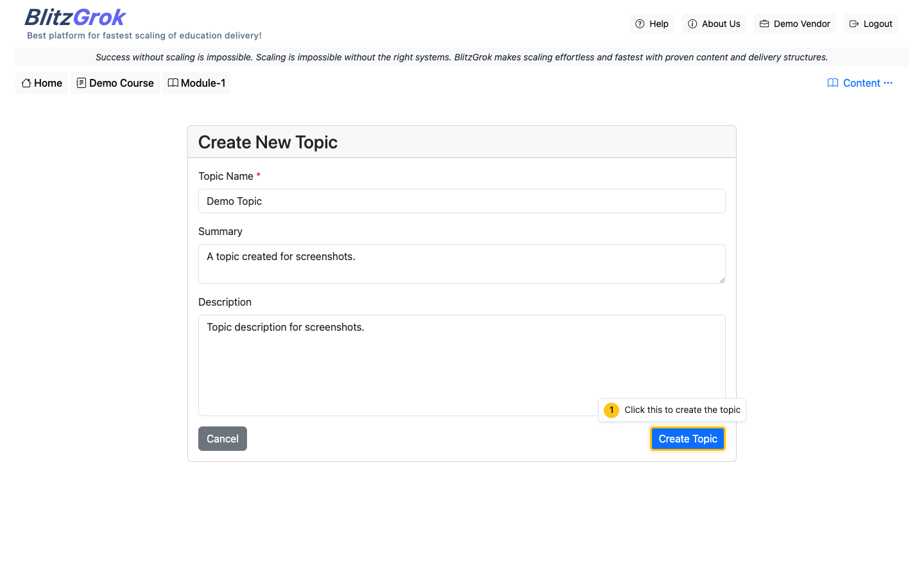This screenshot has height=578, width=924.
Task: Click the Content open-book icon
Action: pyautogui.click(x=832, y=83)
